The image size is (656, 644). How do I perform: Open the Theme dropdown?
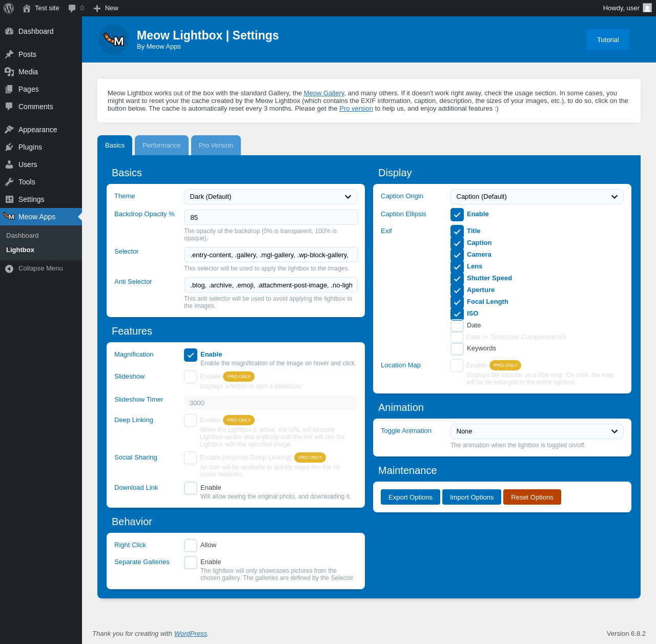271,197
